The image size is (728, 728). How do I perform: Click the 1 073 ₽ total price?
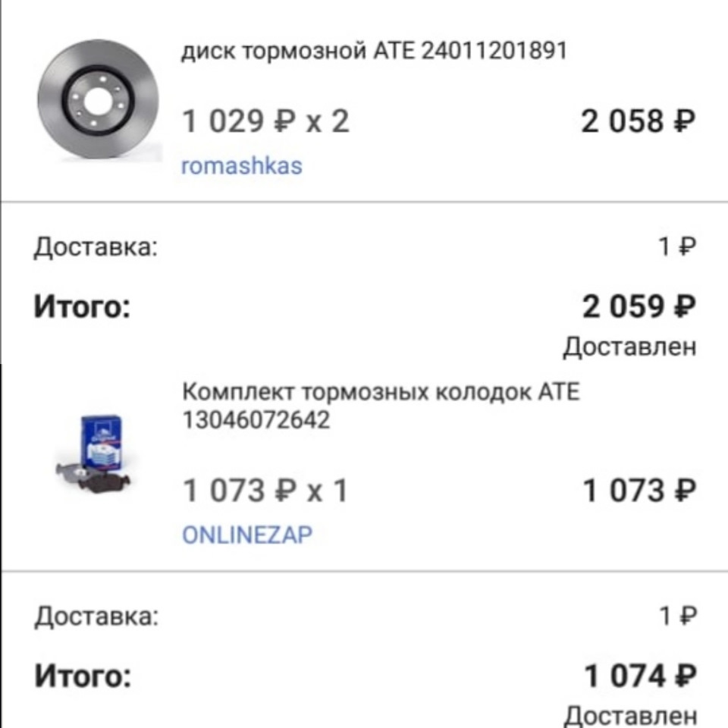641,489
